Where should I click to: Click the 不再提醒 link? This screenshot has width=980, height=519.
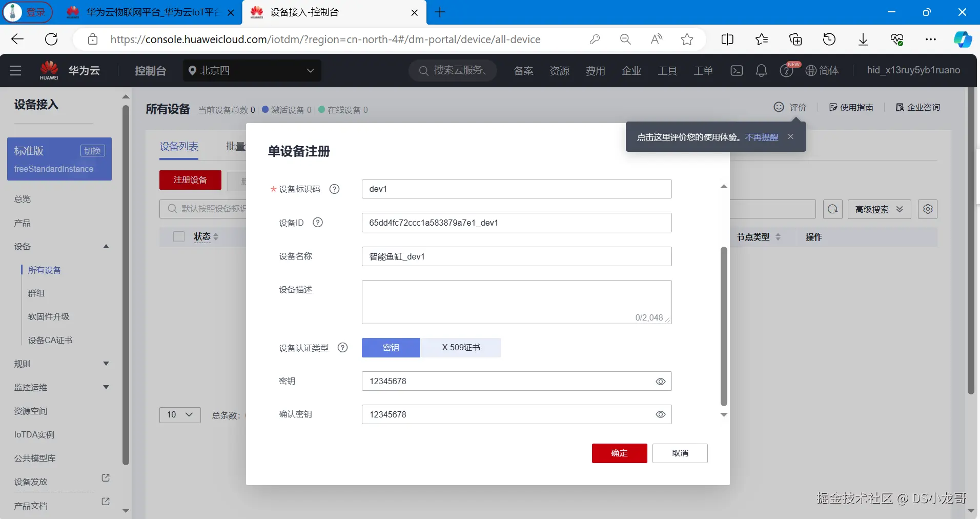coord(762,137)
